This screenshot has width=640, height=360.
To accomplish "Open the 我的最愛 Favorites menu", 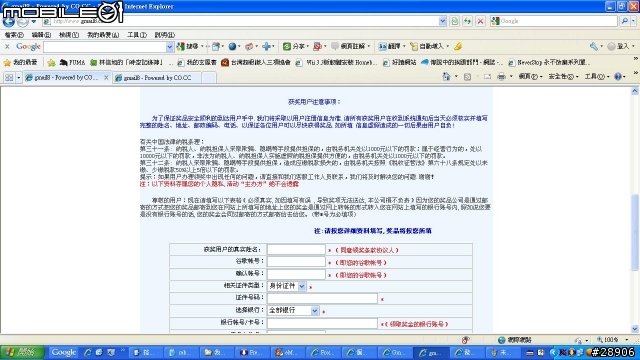I will pyautogui.click(x=103, y=35).
